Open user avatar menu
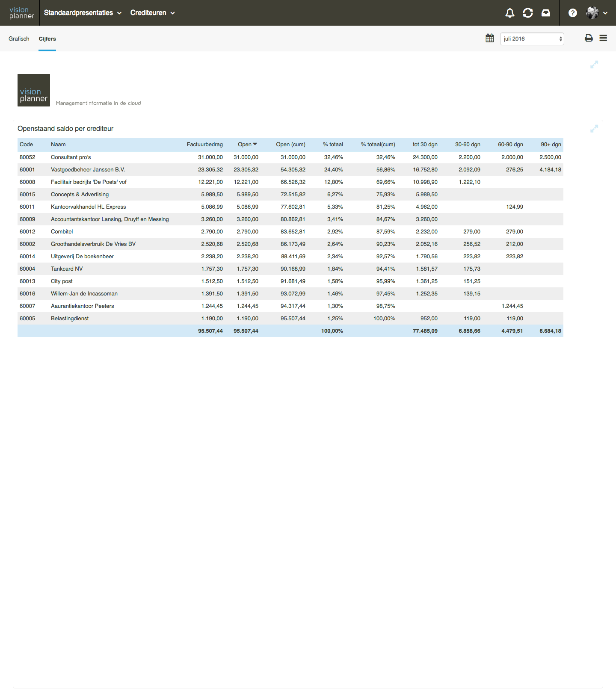The width and height of the screenshot is (616, 697). point(592,13)
